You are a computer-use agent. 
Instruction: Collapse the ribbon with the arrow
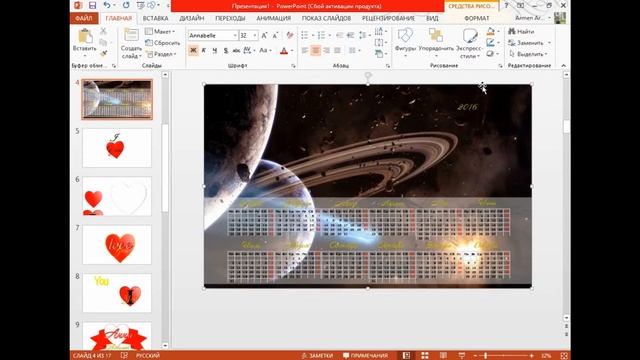(564, 65)
